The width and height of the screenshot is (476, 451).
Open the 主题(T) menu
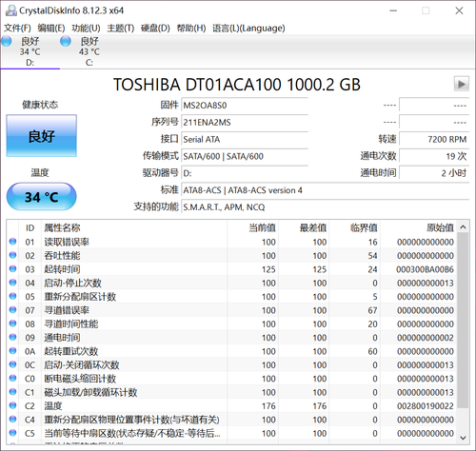pos(121,29)
